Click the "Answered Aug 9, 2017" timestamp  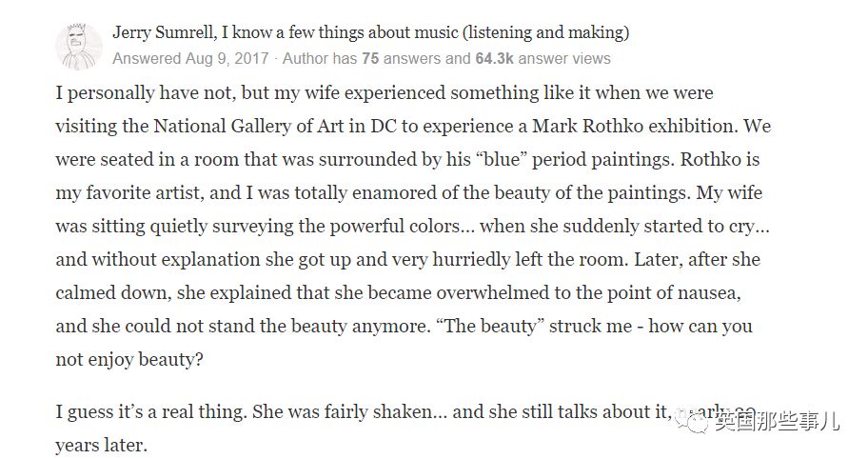(x=190, y=58)
